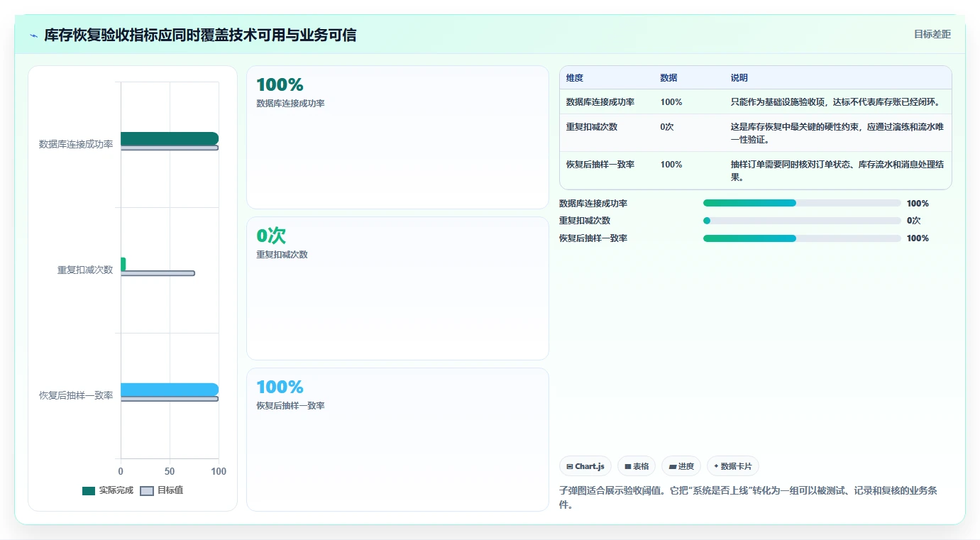Click the teal 100% data card value
Screen dimensions: 980x540
tap(280, 85)
